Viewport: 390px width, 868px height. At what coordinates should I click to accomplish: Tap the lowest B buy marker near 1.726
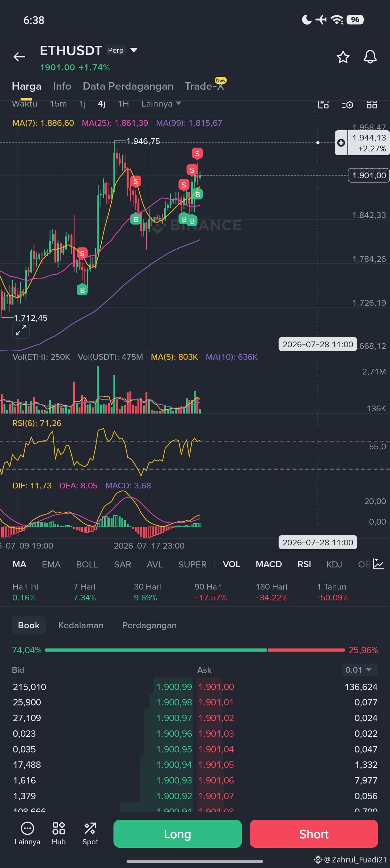82,290
